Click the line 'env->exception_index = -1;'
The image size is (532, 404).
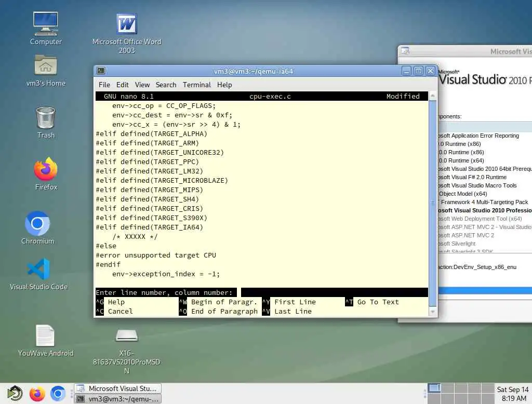coord(166,274)
